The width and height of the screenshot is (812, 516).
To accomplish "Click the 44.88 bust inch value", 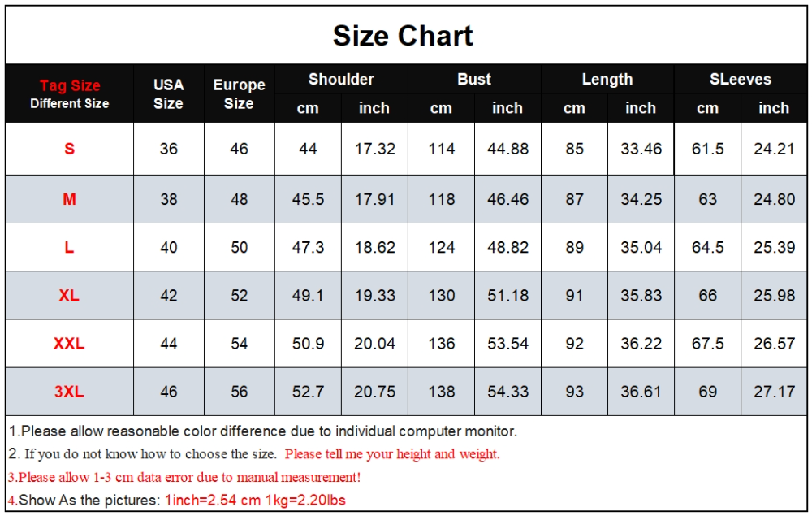I will click(x=508, y=149).
